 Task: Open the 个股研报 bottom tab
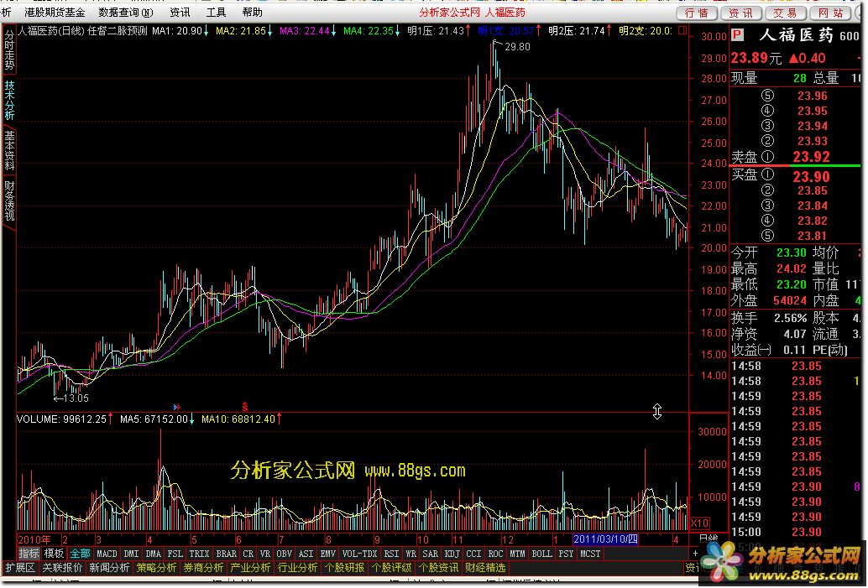click(345, 568)
